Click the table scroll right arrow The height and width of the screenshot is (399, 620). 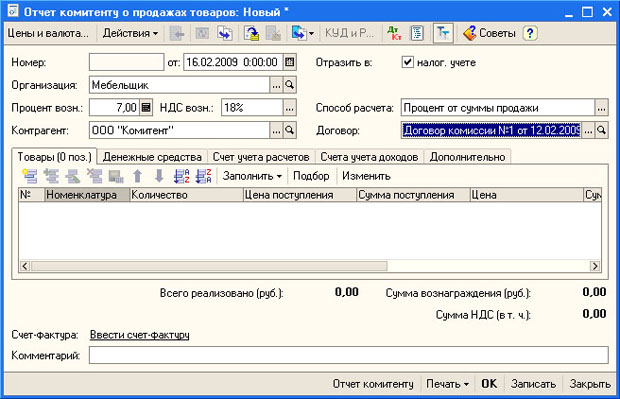[x=595, y=266]
